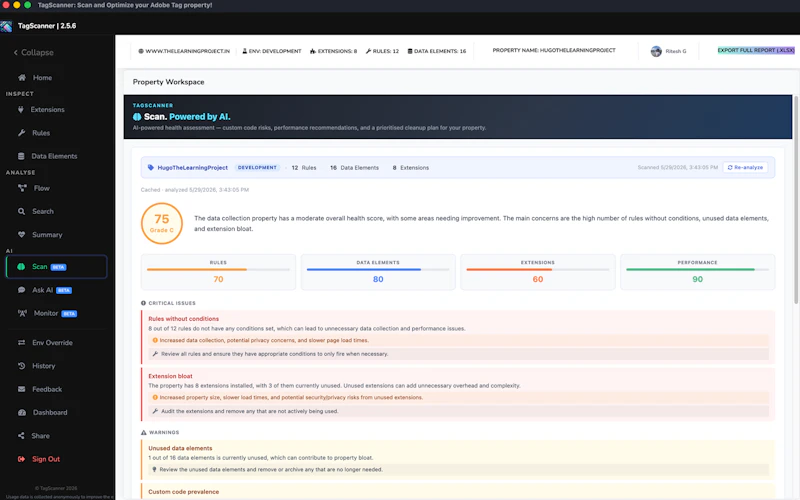Click the Rules: 12 wrench icon in header
Image resolution: width=800 pixels, height=500 pixels.
pos(368,51)
